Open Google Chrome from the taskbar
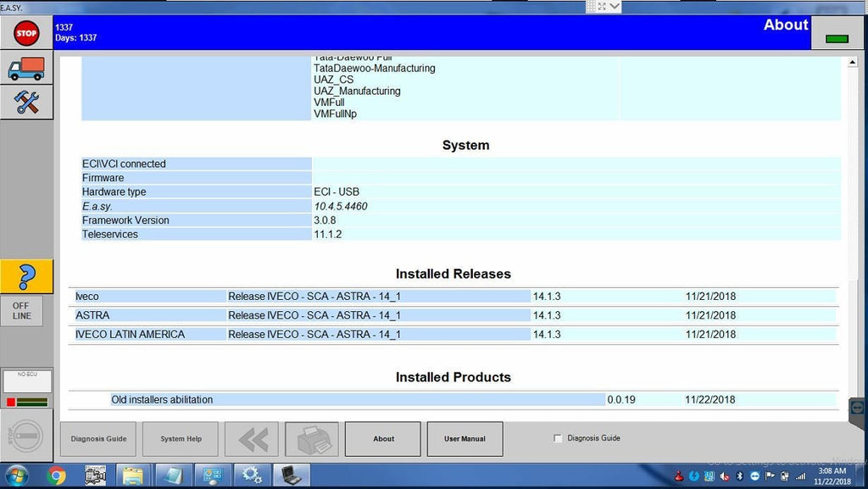868x489 pixels. pyautogui.click(x=57, y=475)
